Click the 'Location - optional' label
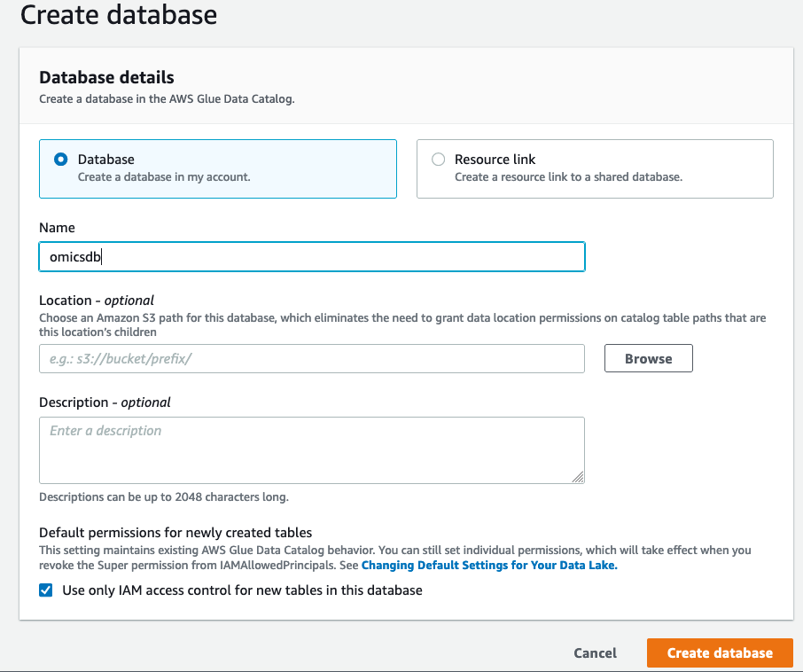This screenshot has width=803, height=672. pyautogui.click(x=97, y=301)
